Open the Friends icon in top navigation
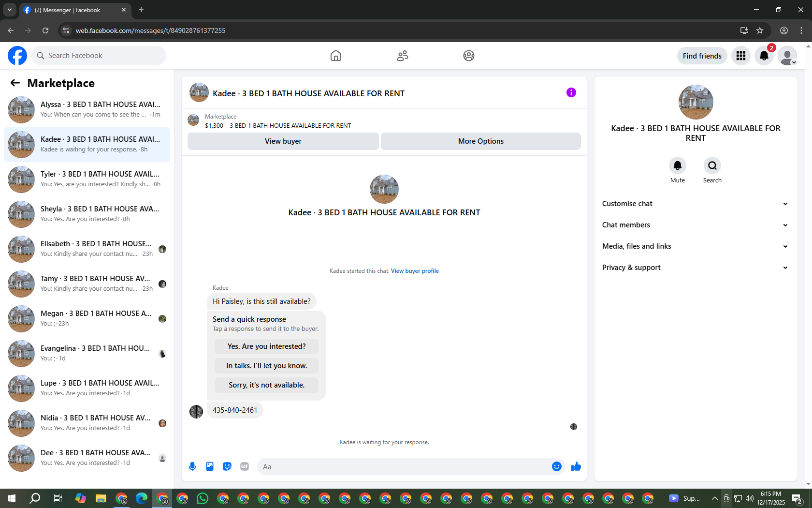The height and width of the screenshot is (508, 812). (403, 56)
